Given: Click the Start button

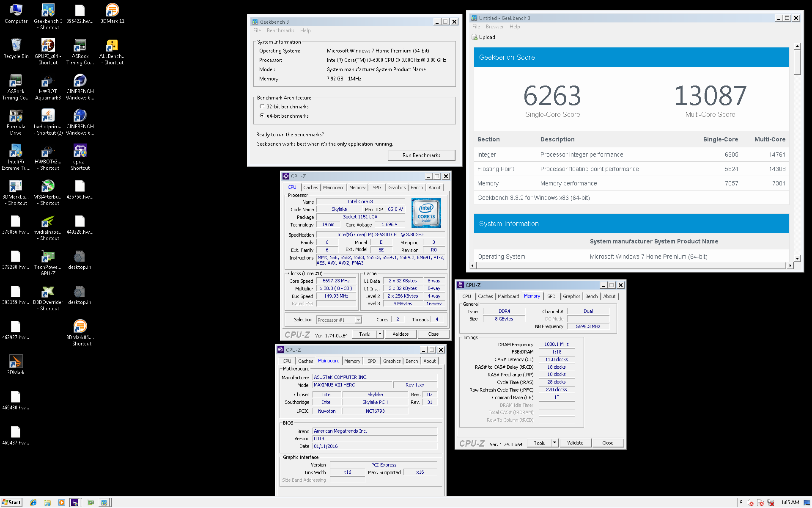Looking at the screenshot, I should coord(11,502).
